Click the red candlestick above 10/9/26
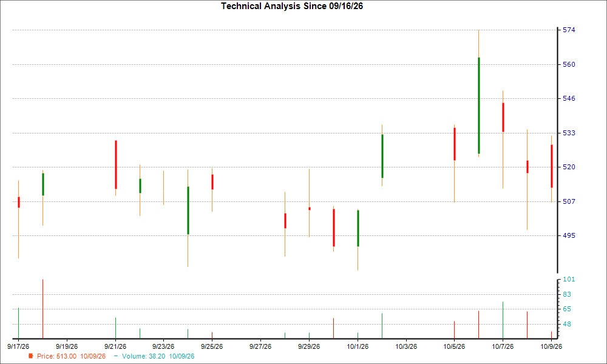The width and height of the screenshot is (607, 364). tap(551, 166)
